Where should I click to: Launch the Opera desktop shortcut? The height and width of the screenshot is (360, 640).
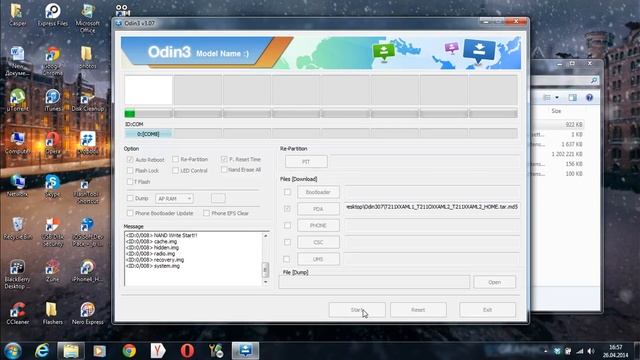coord(53,143)
